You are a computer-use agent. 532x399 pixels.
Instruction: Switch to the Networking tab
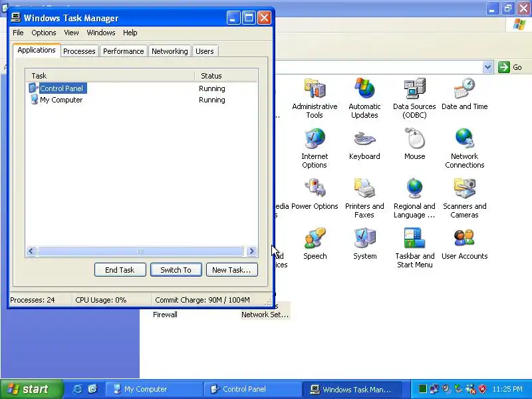pos(170,51)
